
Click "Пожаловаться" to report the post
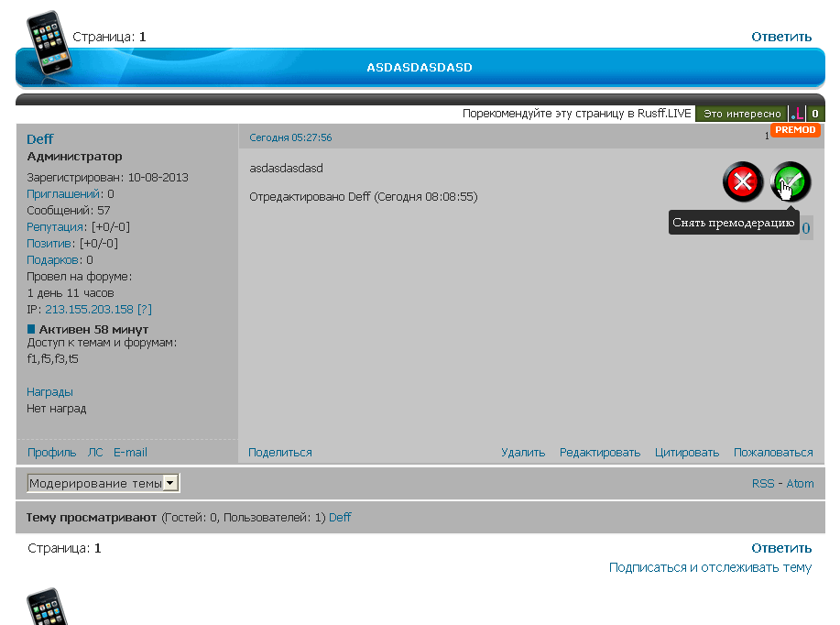click(x=773, y=453)
